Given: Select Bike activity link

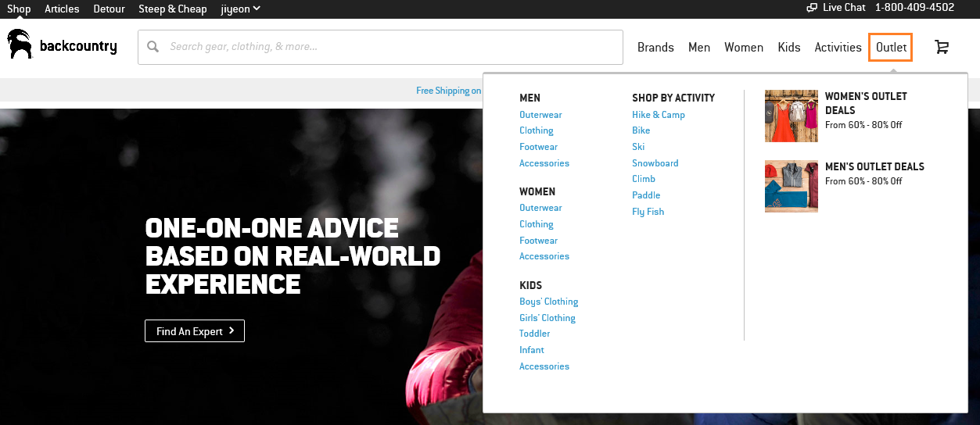Looking at the screenshot, I should (641, 130).
